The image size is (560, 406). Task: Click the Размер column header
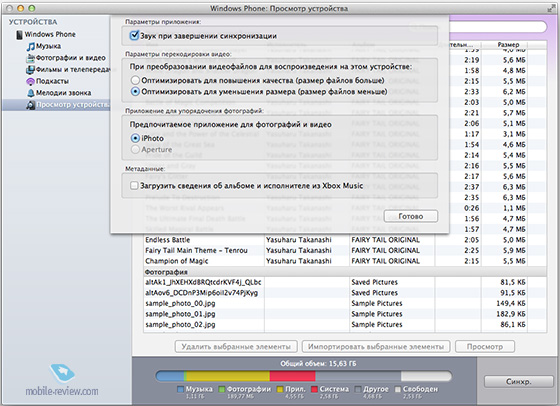coord(508,45)
